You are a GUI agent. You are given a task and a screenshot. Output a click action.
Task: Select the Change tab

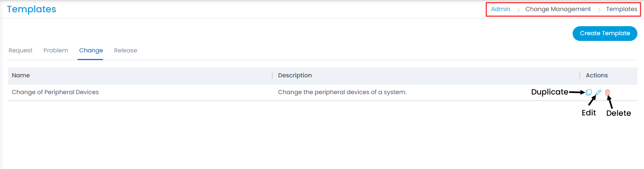tap(91, 50)
